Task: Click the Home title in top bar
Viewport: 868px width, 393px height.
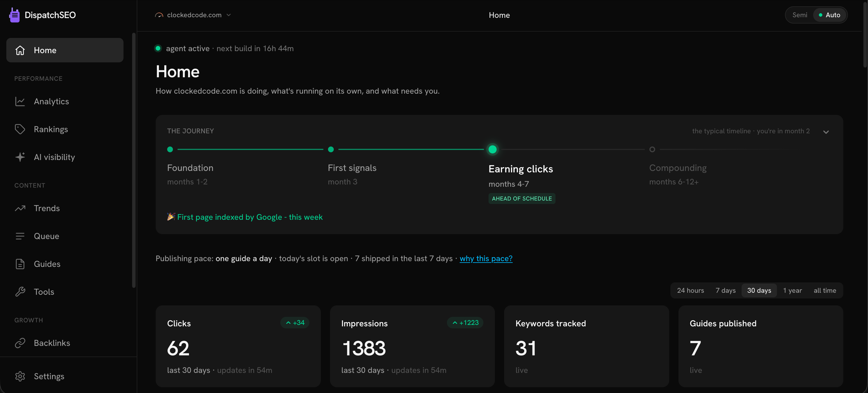Action: (x=499, y=15)
